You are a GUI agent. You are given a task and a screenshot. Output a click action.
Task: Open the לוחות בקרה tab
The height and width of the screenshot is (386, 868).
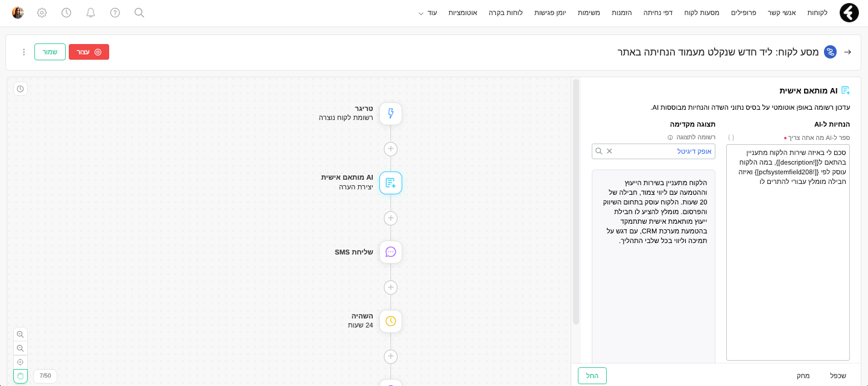click(x=505, y=13)
